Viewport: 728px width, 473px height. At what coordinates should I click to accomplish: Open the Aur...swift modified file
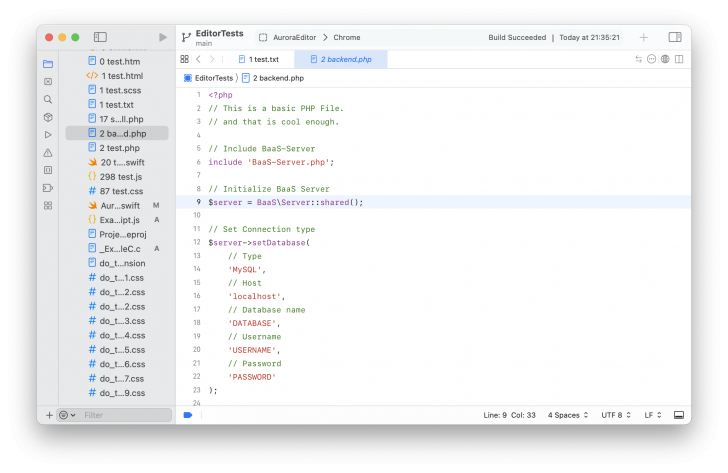pos(117,205)
